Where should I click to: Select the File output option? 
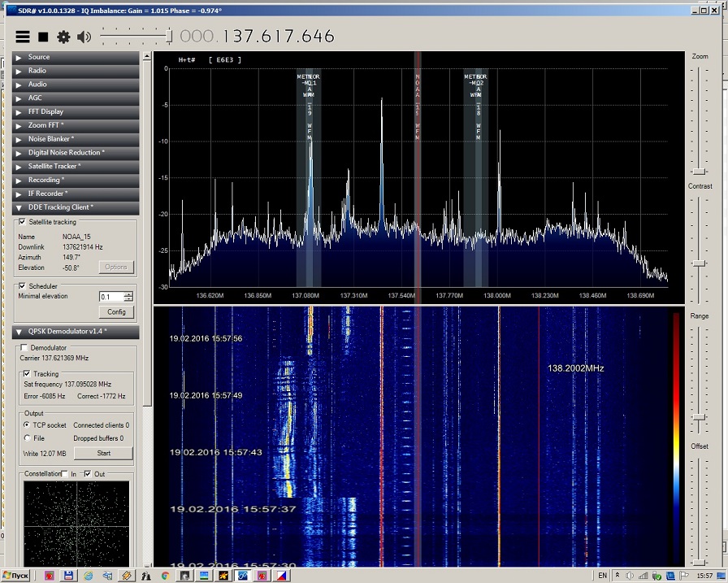pyautogui.click(x=27, y=438)
